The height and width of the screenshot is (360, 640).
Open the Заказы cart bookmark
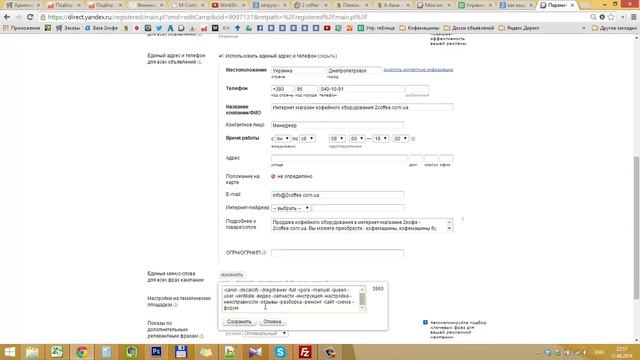pyautogui.click(x=68, y=28)
